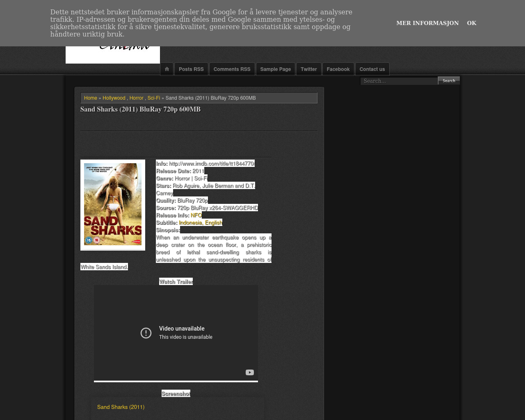The image size is (525, 420).
Task: Accept cookies with OK button
Action: (x=472, y=23)
